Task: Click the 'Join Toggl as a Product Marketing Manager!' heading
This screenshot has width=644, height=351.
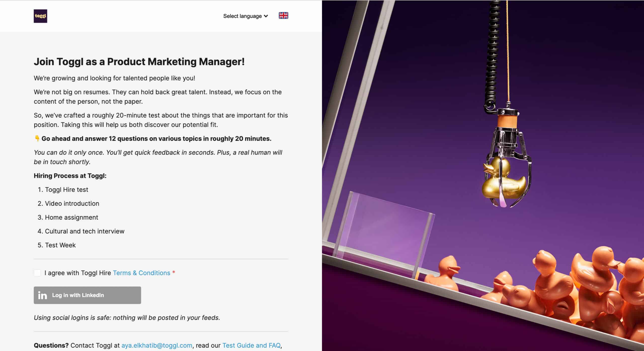Action: (139, 62)
